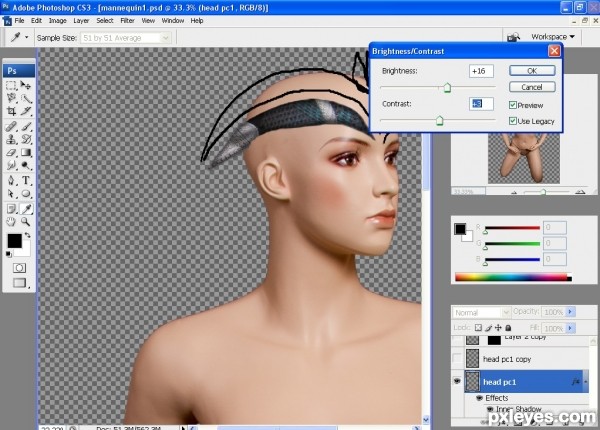Select the Type tool

point(26,180)
